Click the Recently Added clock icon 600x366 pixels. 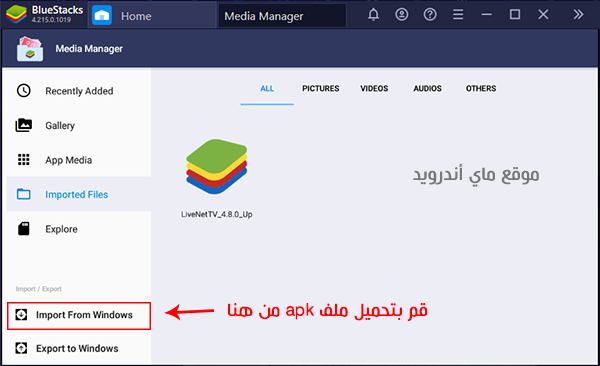pyautogui.click(x=24, y=91)
